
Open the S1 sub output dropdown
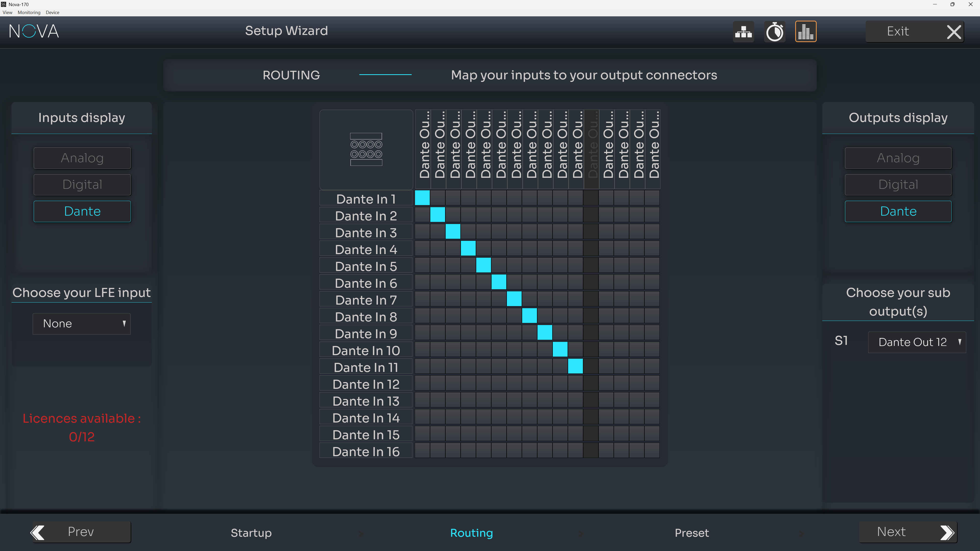coord(917,342)
